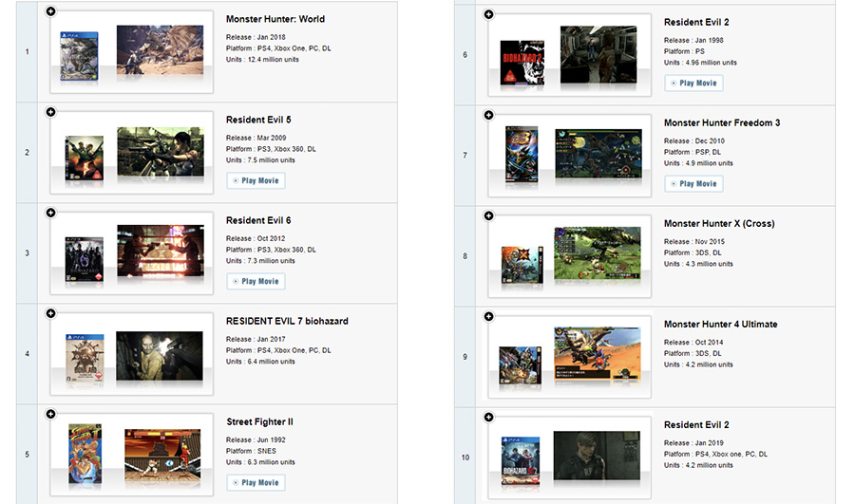Open Resident Evil 6 gameplay screenshot
Image resolution: width=855 pixels, height=504 pixels.
tap(161, 252)
